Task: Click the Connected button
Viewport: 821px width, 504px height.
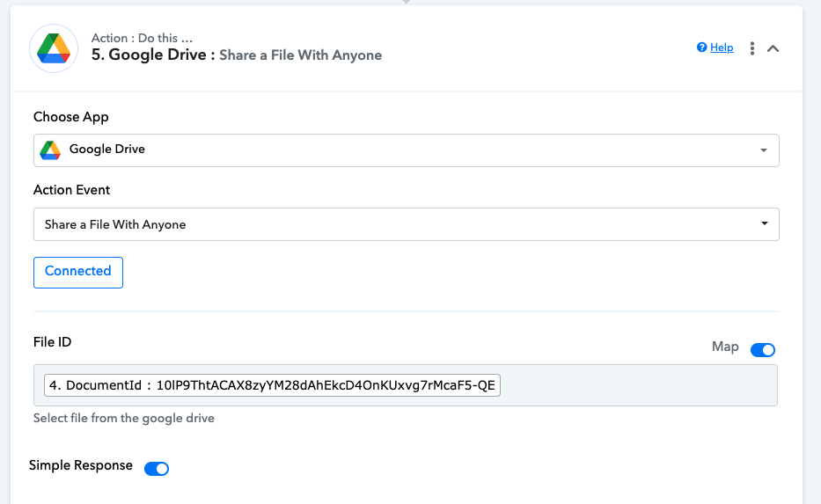Action: coord(78,272)
